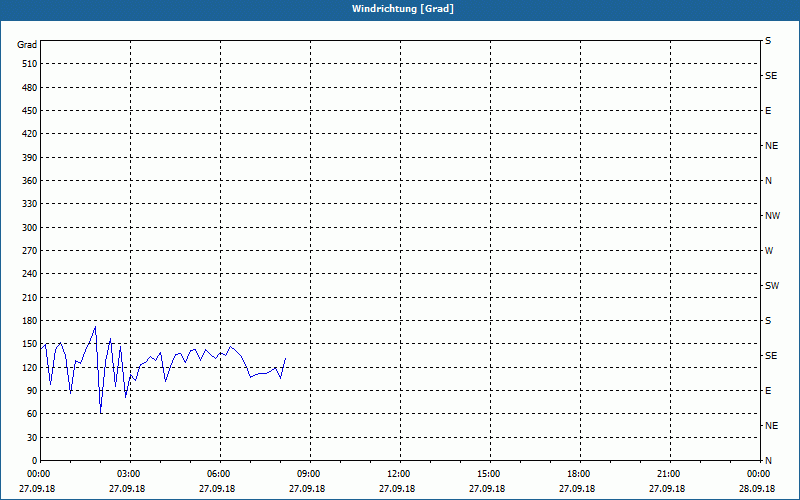
Task: Click the 180 y-axis value
Action: 29,320
